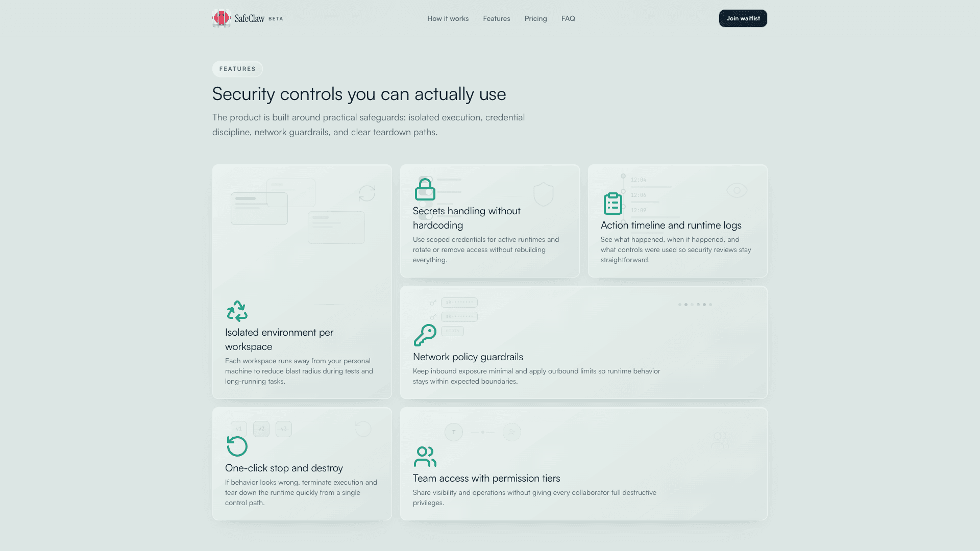Image resolution: width=980 pixels, height=551 pixels.
Task: Click the FAQ navigation link
Action: (568, 18)
